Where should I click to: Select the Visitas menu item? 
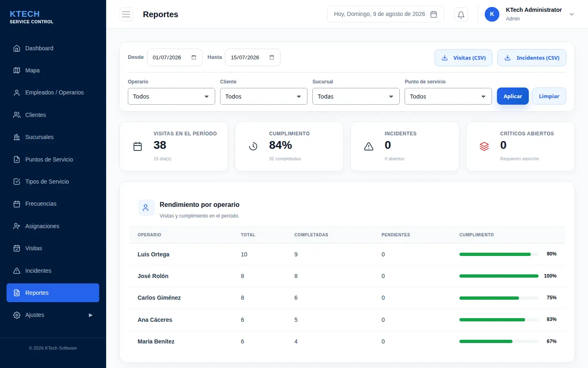53,248
